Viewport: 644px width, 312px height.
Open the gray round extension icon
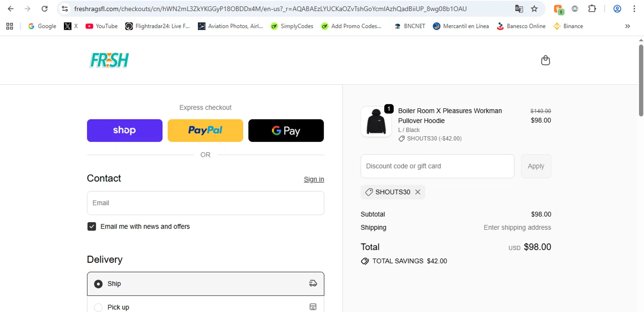tap(575, 9)
